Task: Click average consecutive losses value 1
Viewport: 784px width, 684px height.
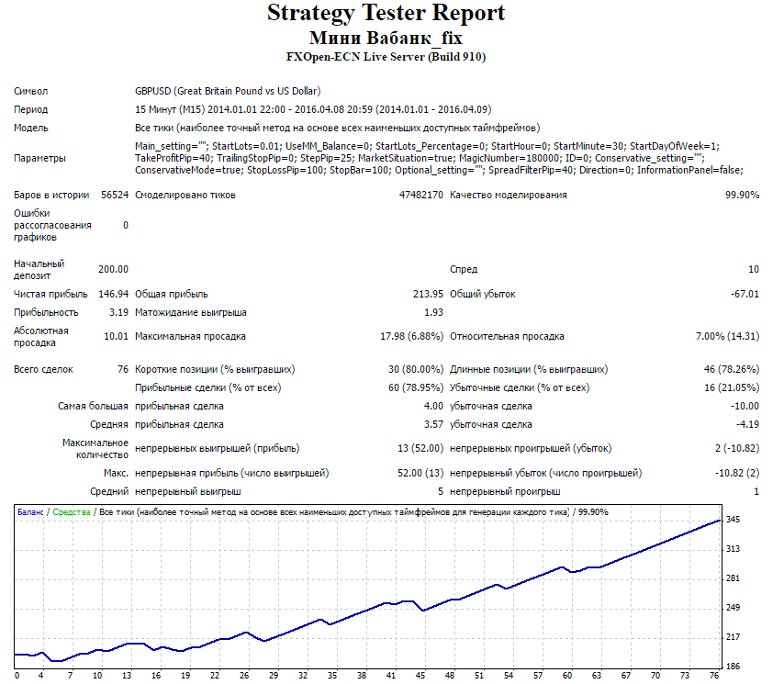Action: coord(756,491)
